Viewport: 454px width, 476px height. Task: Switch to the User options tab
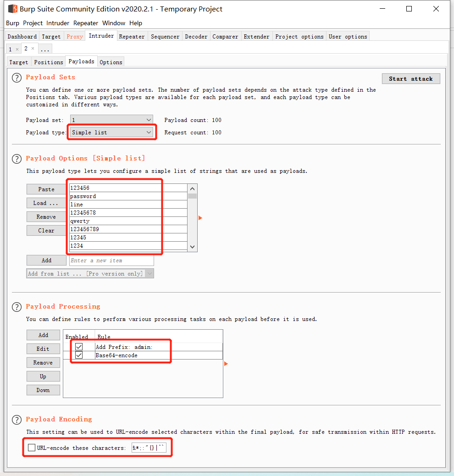click(x=348, y=36)
